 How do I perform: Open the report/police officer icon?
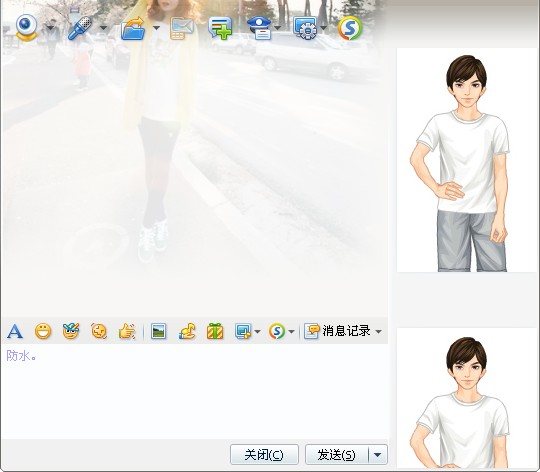tap(259, 29)
